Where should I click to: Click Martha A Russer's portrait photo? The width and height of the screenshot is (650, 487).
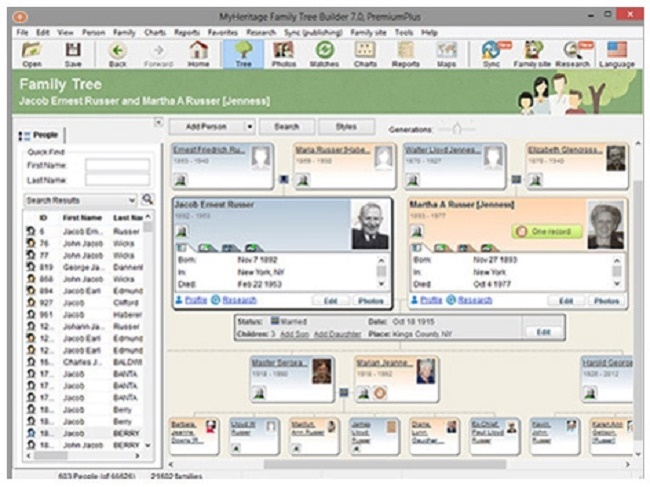[x=606, y=225]
